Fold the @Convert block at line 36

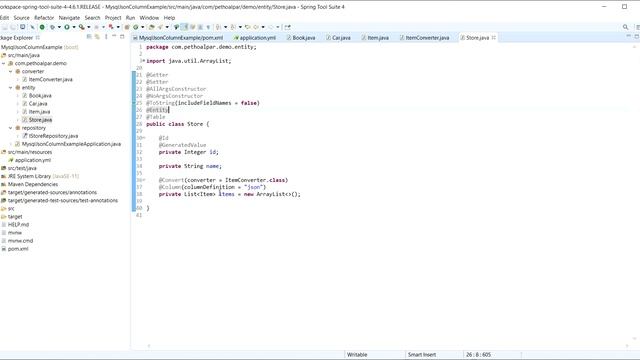click(143, 180)
